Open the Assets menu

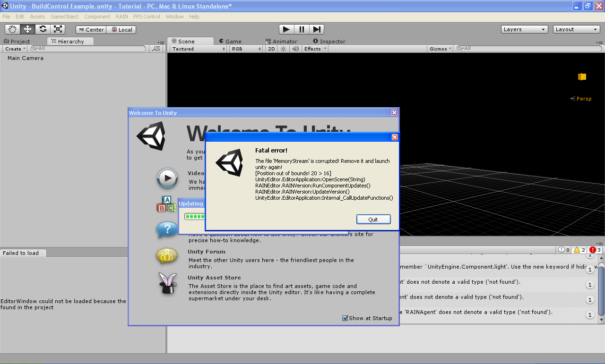coord(37,17)
